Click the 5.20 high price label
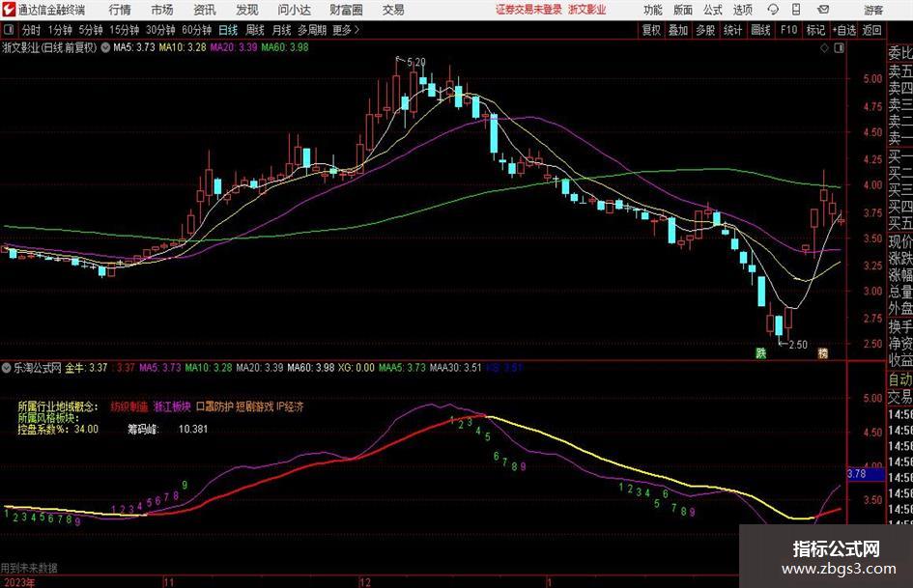 coord(415,62)
